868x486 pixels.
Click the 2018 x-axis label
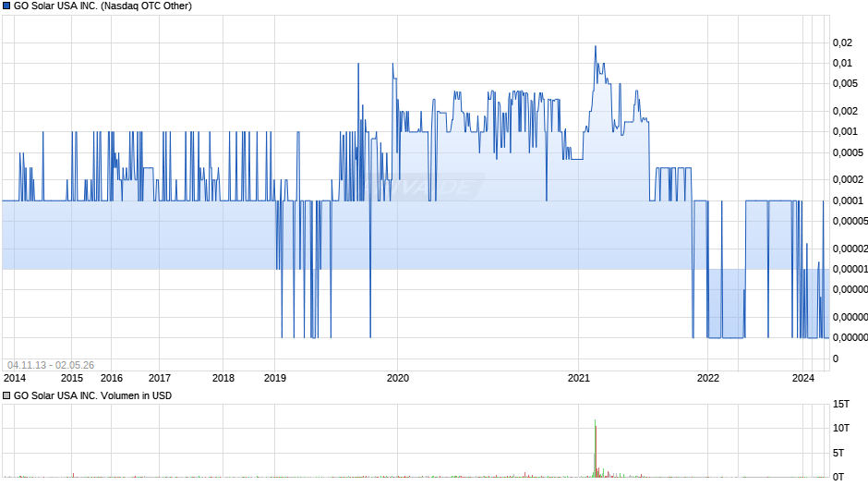[223, 378]
